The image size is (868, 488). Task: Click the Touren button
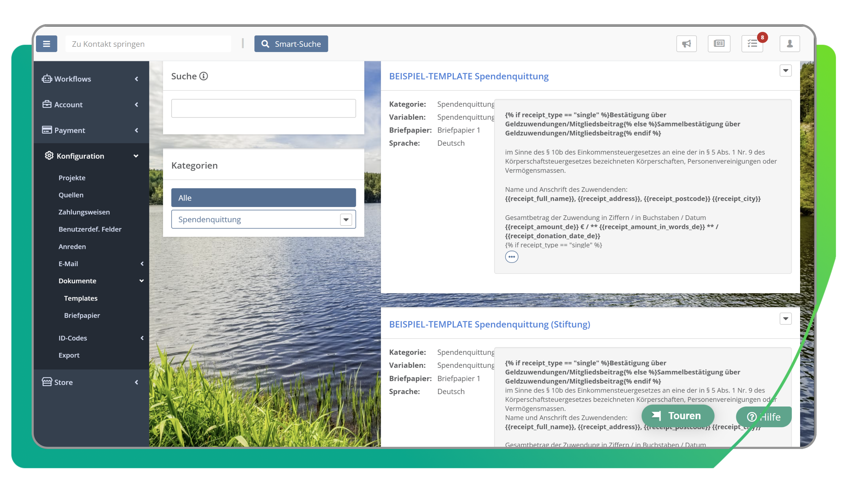coord(678,415)
